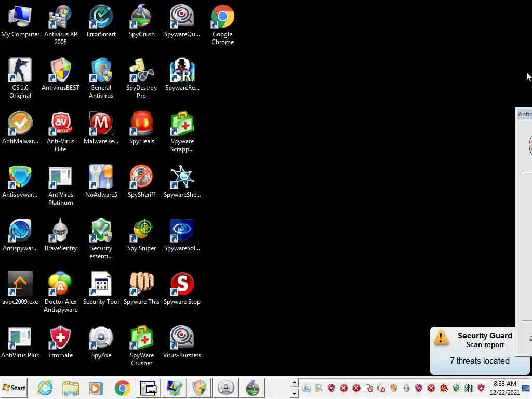Image resolution: width=532 pixels, height=399 pixels.
Task: Open the muted volume tray icon
Action: pos(381,388)
